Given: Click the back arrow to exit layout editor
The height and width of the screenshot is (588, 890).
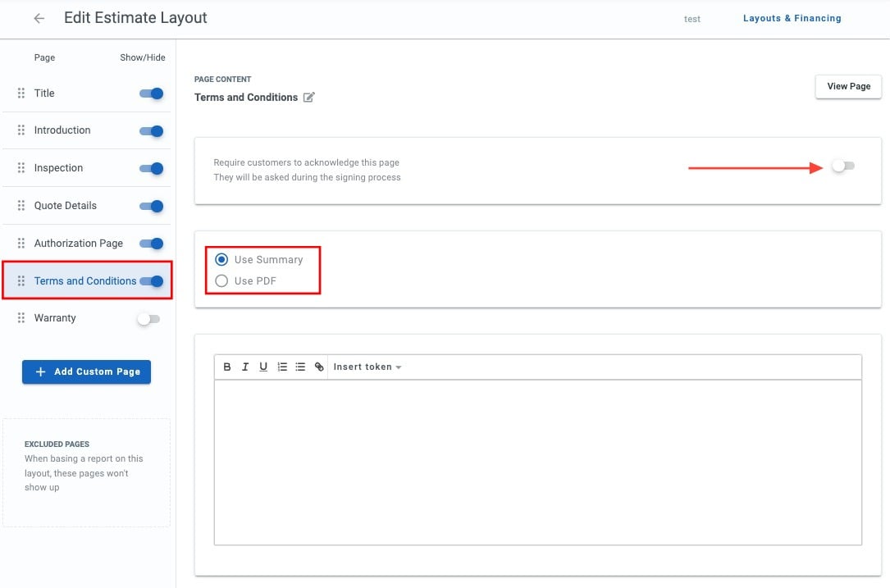Looking at the screenshot, I should pyautogui.click(x=39, y=17).
